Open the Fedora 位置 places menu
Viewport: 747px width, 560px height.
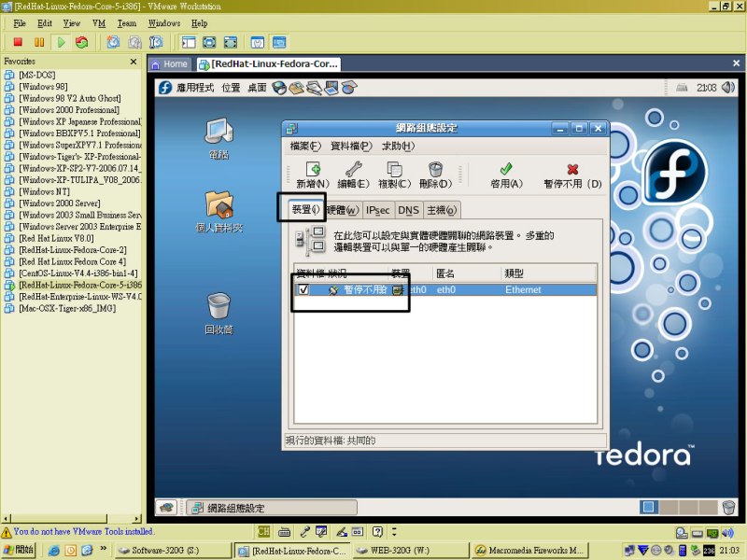[x=231, y=88]
